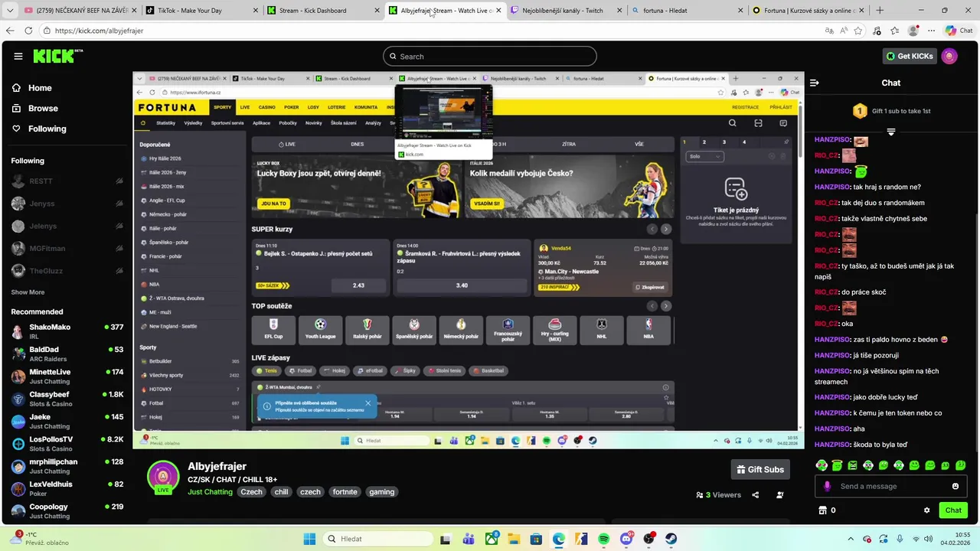Click the follow user icon beside share
This screenshot has height=551, width=980.
[x=780, y=495]
